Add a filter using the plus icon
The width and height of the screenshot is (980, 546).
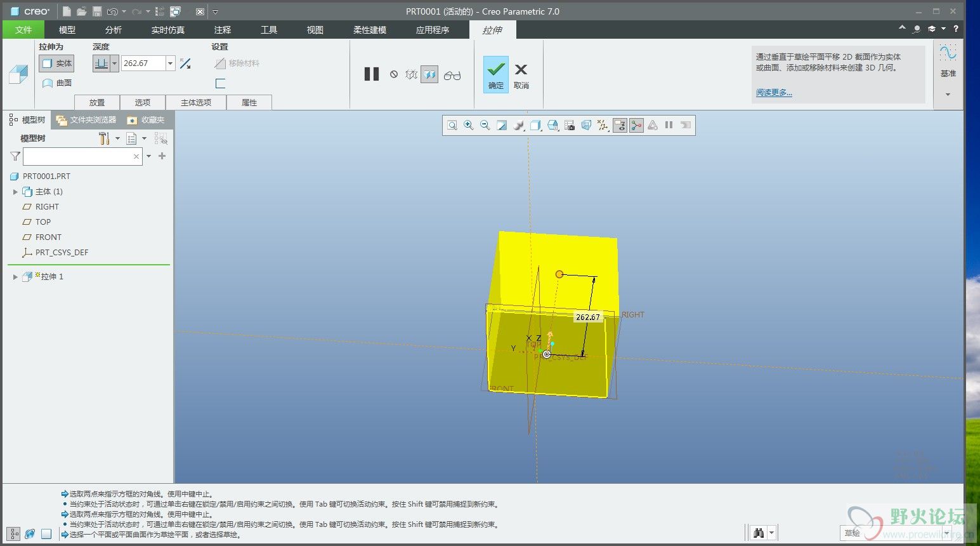pyautogui.click(x=162, y=156)
